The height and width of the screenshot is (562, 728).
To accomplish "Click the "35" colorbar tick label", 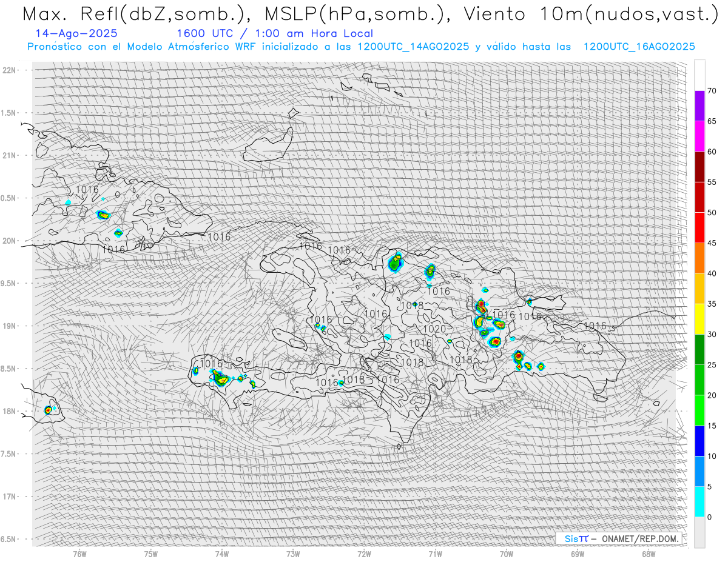I will 712,304.
